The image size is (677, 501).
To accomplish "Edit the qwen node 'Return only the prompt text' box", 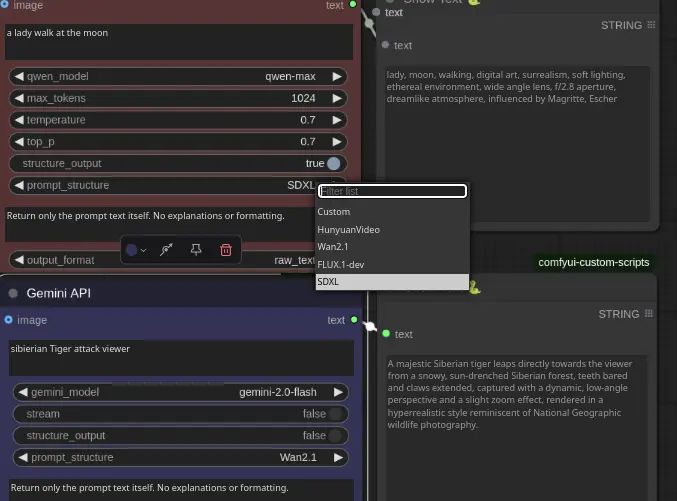I will pyautogui.click(x=161, y=224).
